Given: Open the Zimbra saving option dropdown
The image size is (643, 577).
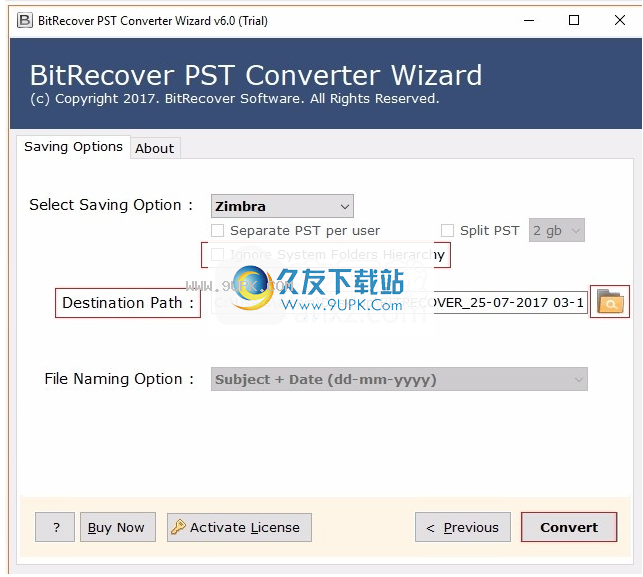Looking at the screenshot, I should point(282,206).
